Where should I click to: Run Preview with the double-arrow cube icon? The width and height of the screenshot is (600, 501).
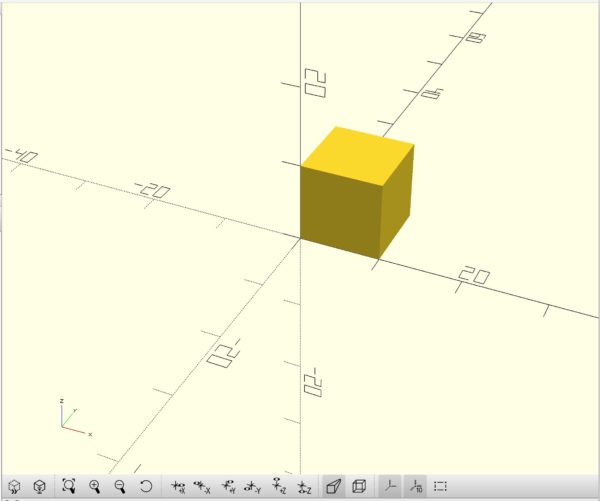pos(14,486)
